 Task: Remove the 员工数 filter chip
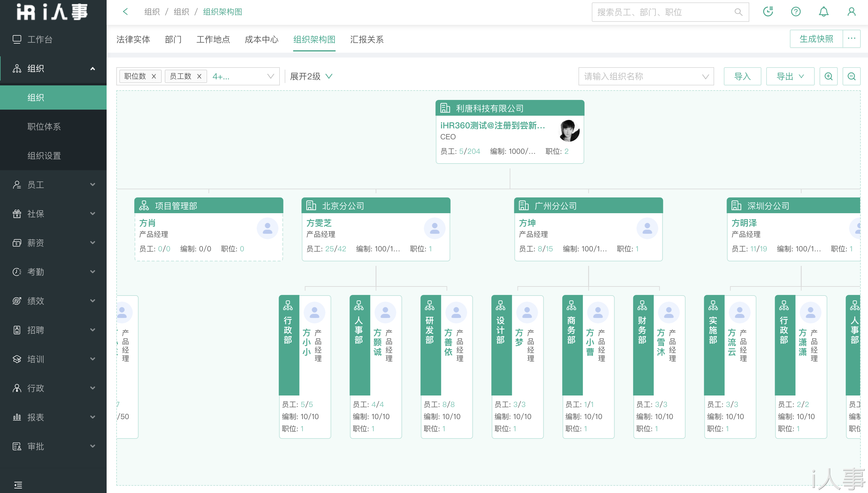(199, 76)
